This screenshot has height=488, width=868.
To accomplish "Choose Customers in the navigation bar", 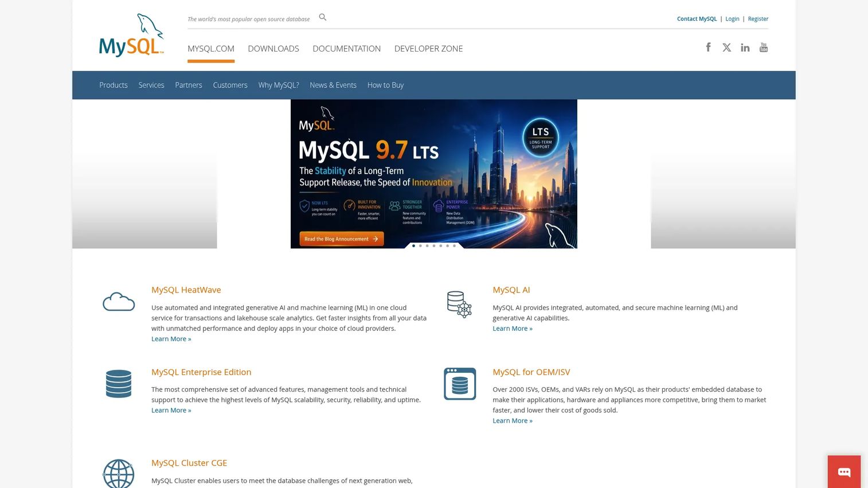I will [x=230, y=85].
